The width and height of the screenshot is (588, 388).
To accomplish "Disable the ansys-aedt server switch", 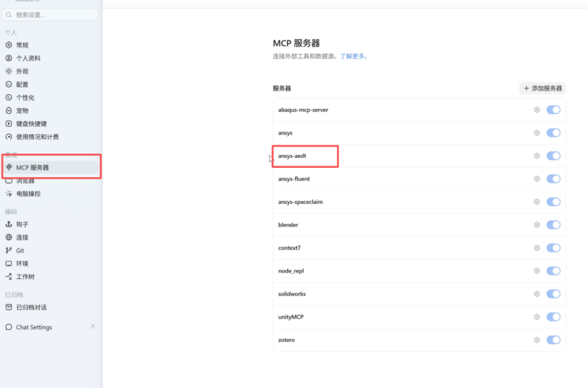I will pyautogui.click(x=553, y=156).
